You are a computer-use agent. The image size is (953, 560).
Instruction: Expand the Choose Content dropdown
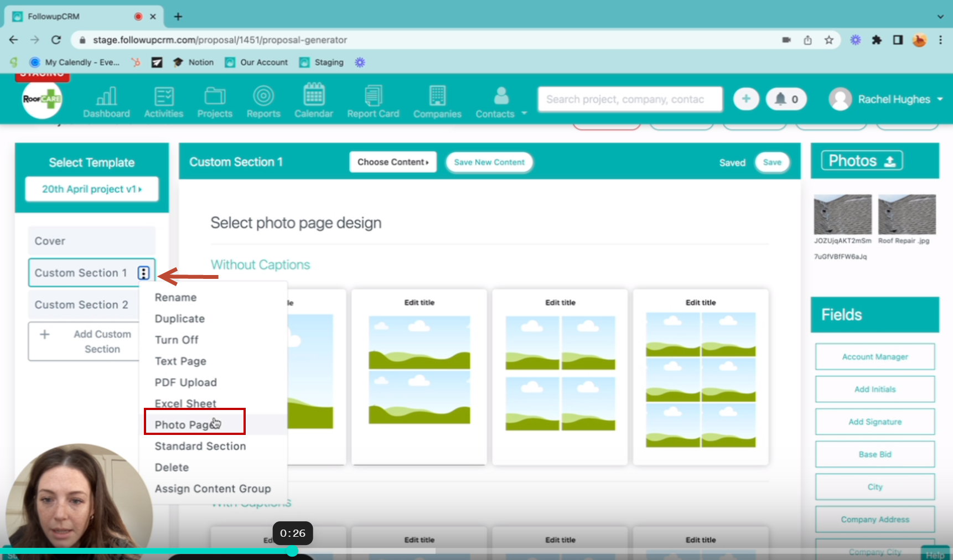point(392,162)
